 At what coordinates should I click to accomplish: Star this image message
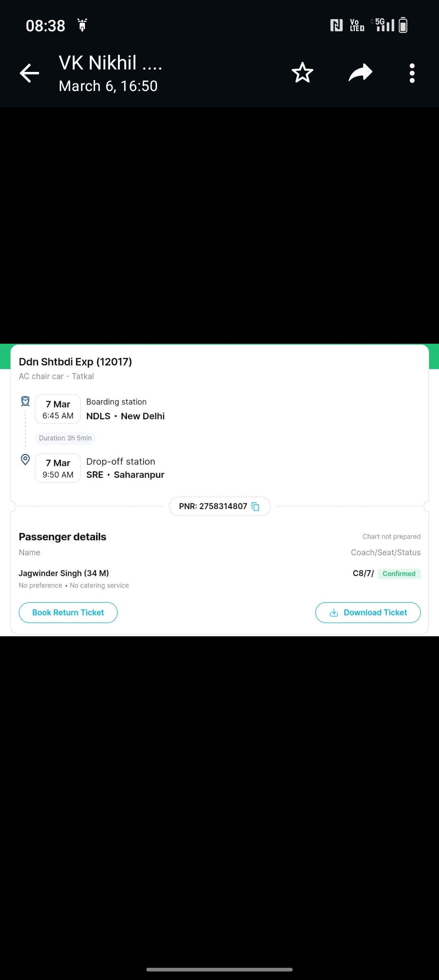tap(302, 73)
